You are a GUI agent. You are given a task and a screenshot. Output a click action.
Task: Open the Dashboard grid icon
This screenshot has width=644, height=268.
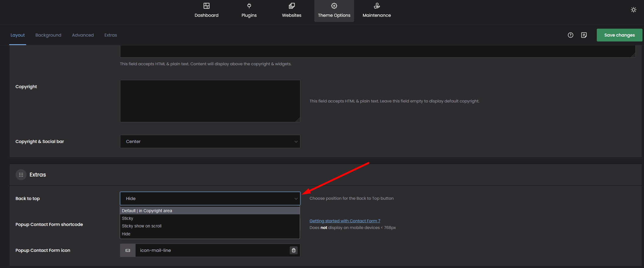[207, 6]
